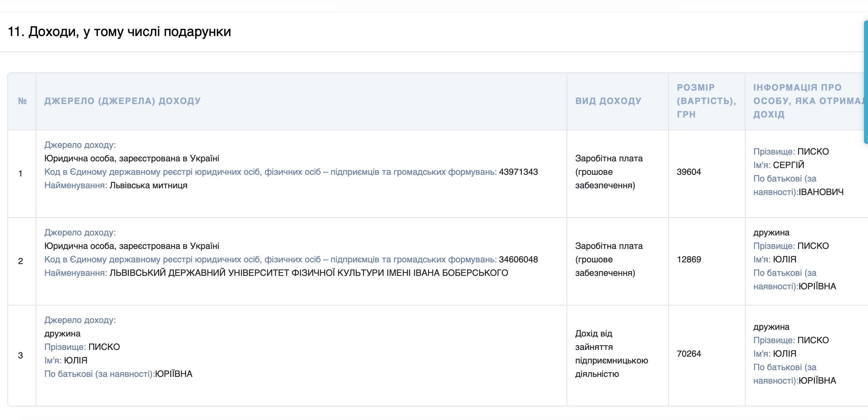Click the 'Розмір (вартість), грн' column header
Image resolution: width=868 pixels, height=420 pixels.
(x=706, y=101)
